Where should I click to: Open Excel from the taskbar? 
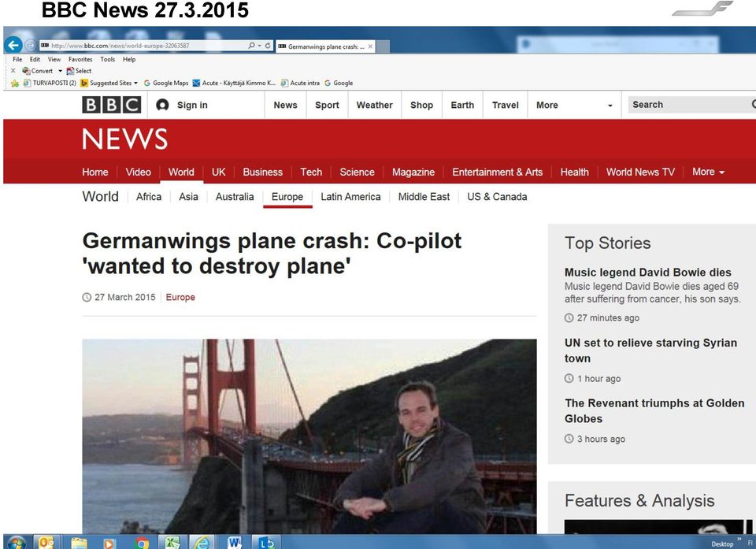click(x=172, y=543)
